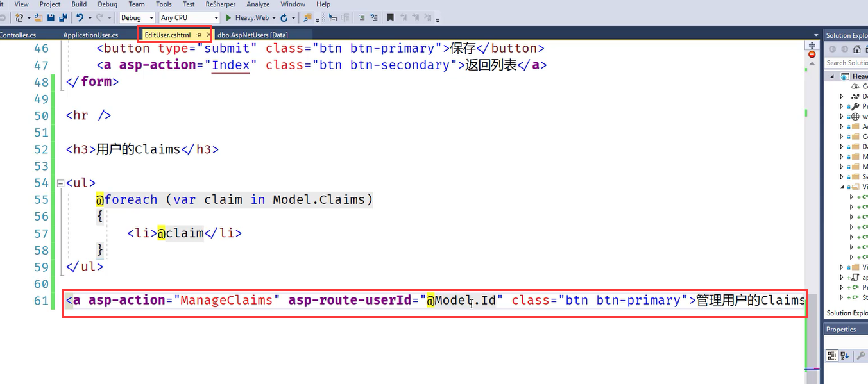
Task: Open the Build menu
Action: 79,4
